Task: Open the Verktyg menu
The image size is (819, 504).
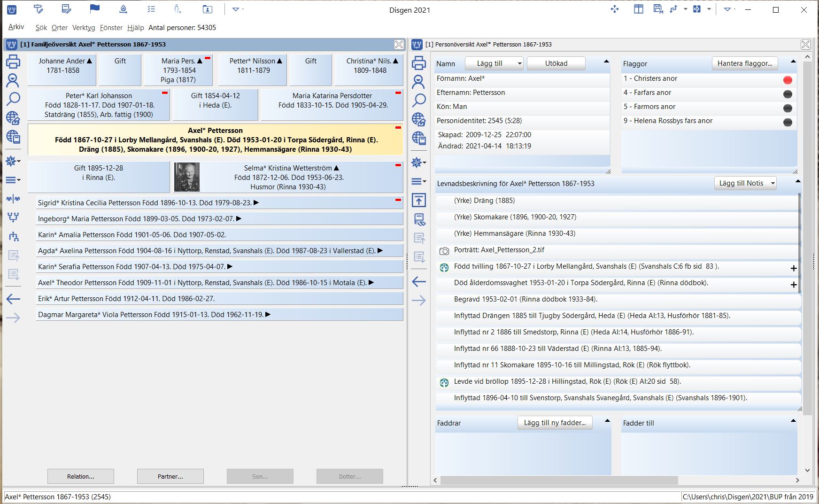Action: pos(84,28)
